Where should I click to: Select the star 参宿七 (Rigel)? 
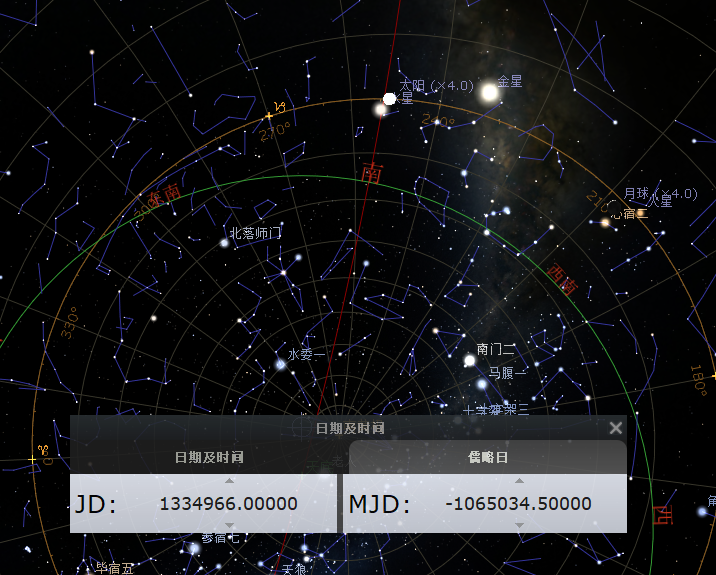194,548
